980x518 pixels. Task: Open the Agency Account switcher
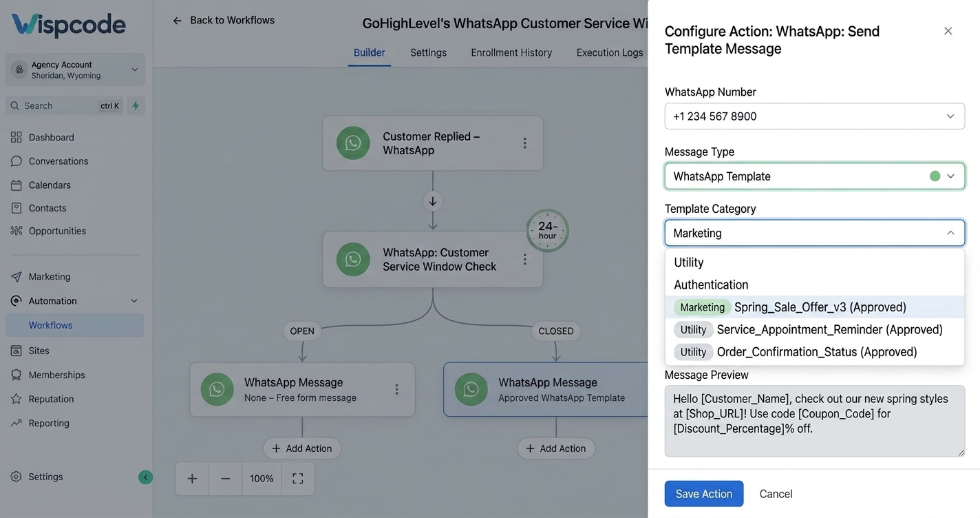tap(76, 70)
